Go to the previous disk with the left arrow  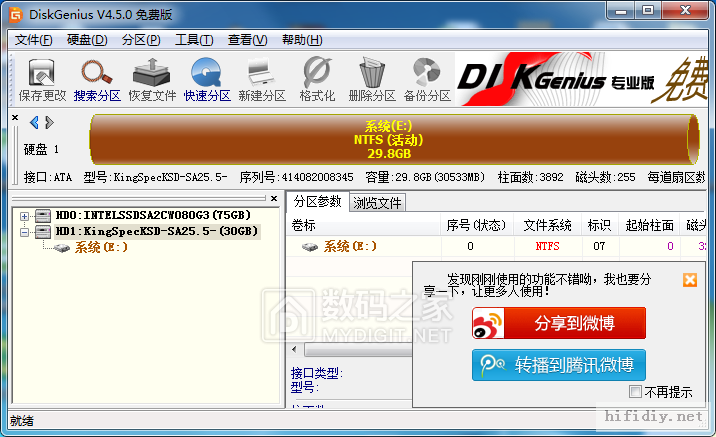click(x=34, y=122)
